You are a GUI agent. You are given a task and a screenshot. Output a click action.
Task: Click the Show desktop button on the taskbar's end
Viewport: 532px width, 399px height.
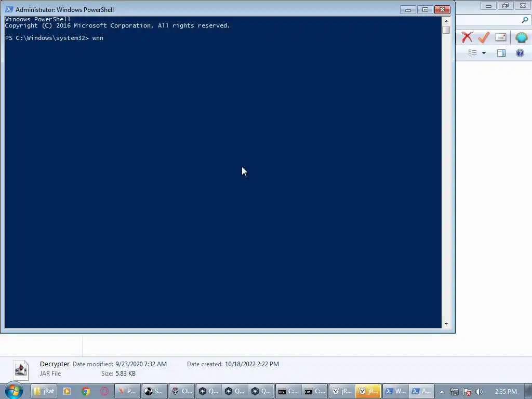click(x=529, y=391)
